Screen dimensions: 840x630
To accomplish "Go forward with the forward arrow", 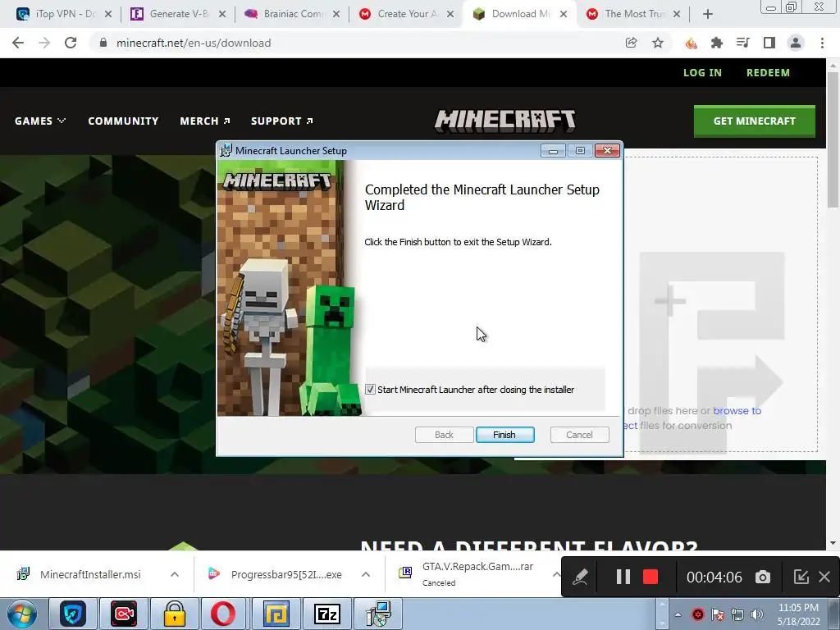I will (44, 43).
